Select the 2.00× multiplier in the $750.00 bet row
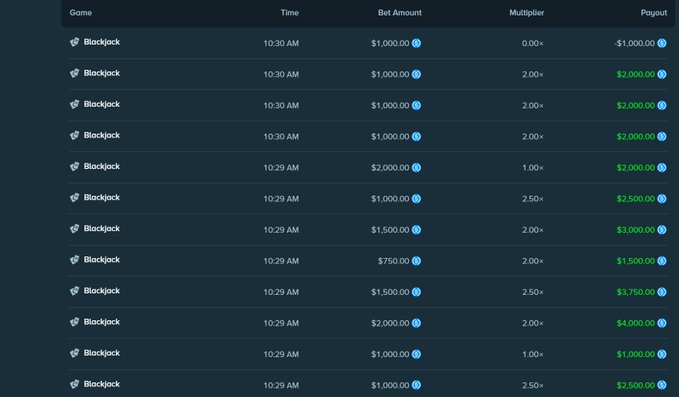This screenshot has width=679, height=397. pos(533,261)
